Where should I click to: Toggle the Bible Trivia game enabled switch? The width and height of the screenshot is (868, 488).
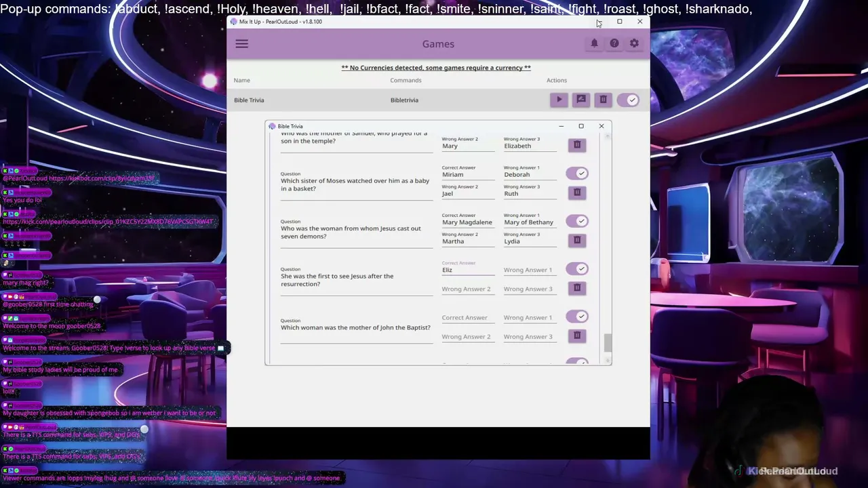(x=628, y=100)
